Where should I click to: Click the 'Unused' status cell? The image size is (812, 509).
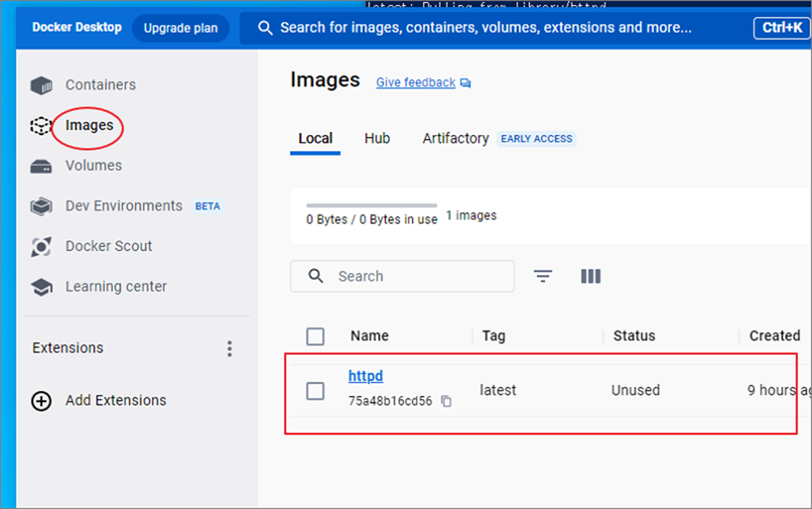[x=635, y=390]
